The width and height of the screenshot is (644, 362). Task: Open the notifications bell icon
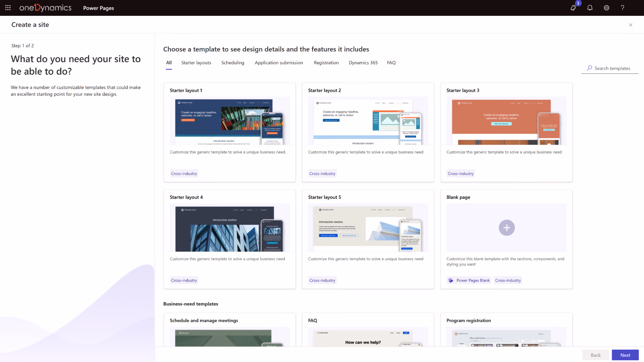(590, 8)
